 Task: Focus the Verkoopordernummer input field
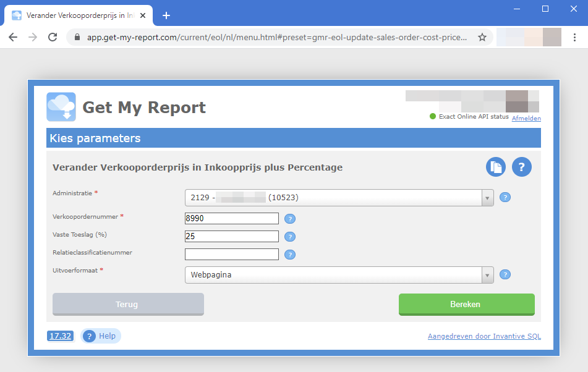coord(232,218)
